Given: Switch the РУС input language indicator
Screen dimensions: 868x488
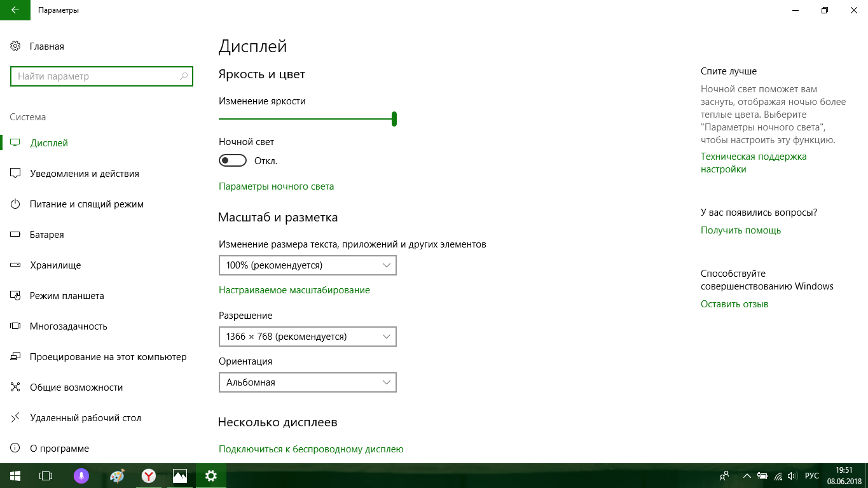Looking at the screenshot, I should tap(812, 476).
